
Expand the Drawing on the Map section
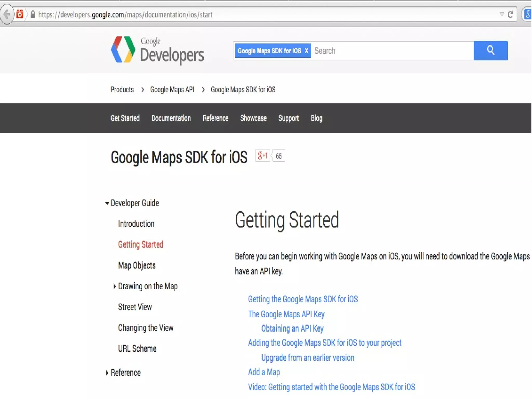pyautogui.click(x=115, y=286)
